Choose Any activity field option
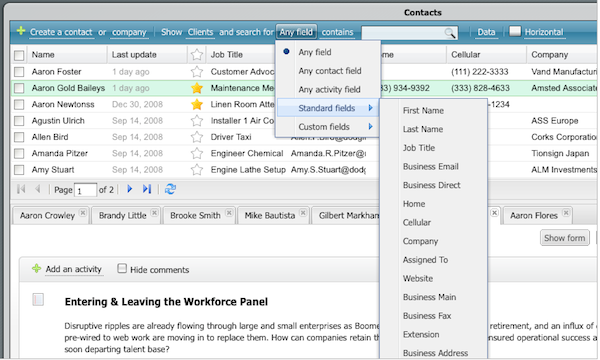The width and height of the screenshot is (600, 360). coord(328,90)
